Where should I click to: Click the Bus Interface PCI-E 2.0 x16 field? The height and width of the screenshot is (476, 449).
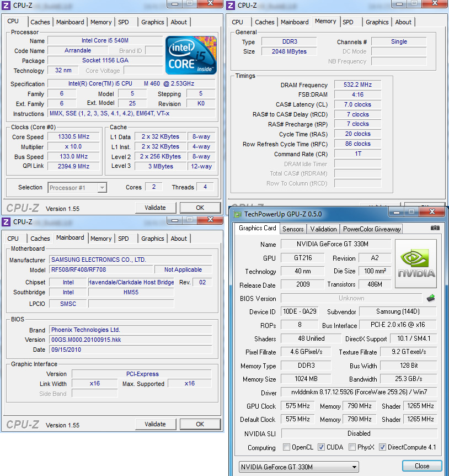(x=398, y=325)
